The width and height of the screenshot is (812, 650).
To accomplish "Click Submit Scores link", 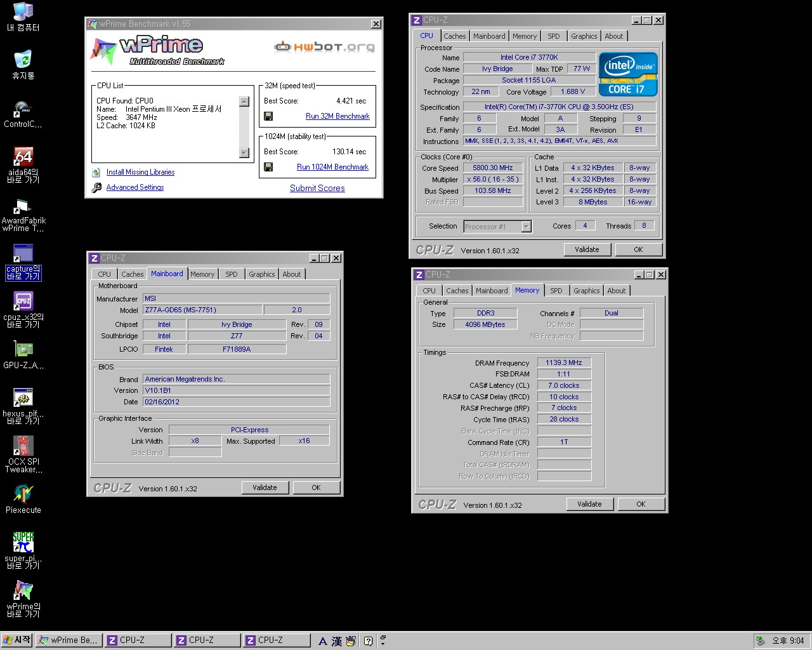I will [317, 188].
